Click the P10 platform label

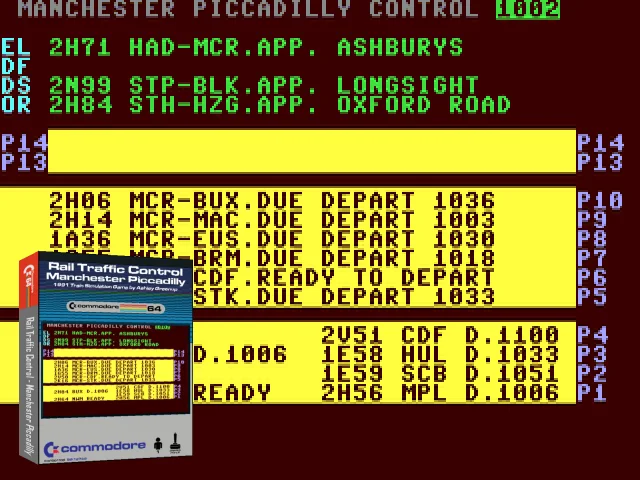click(600, 200)
